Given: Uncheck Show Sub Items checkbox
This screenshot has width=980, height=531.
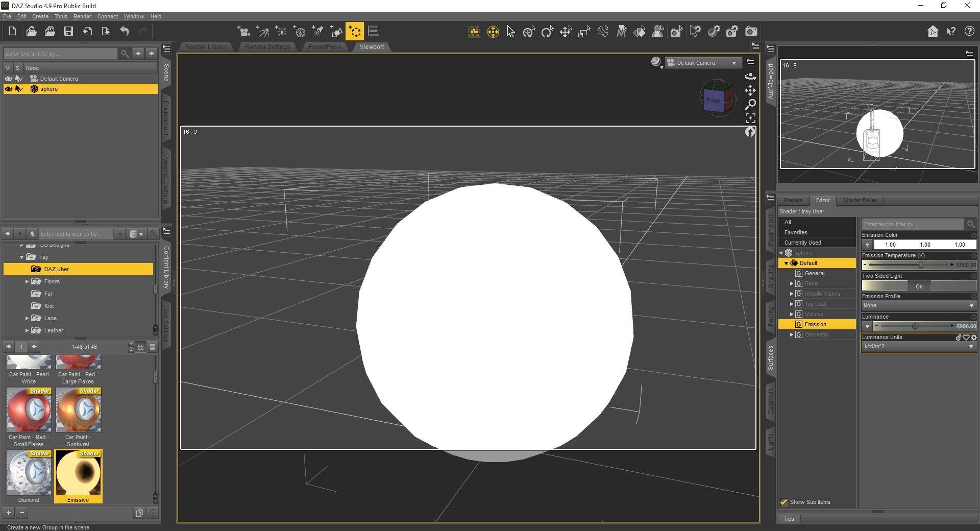Looking at the screenshot, I should coord(784,502).
